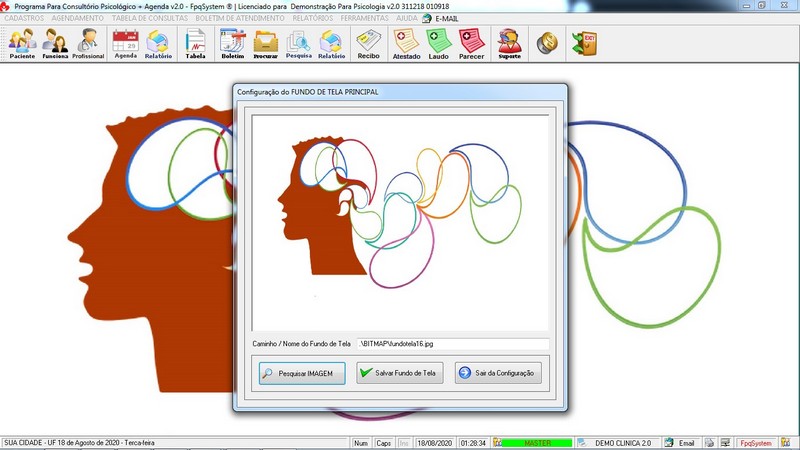Click the Funcionário toolbar icon
This screenshot has width=800, height=450.
[55, 44]
